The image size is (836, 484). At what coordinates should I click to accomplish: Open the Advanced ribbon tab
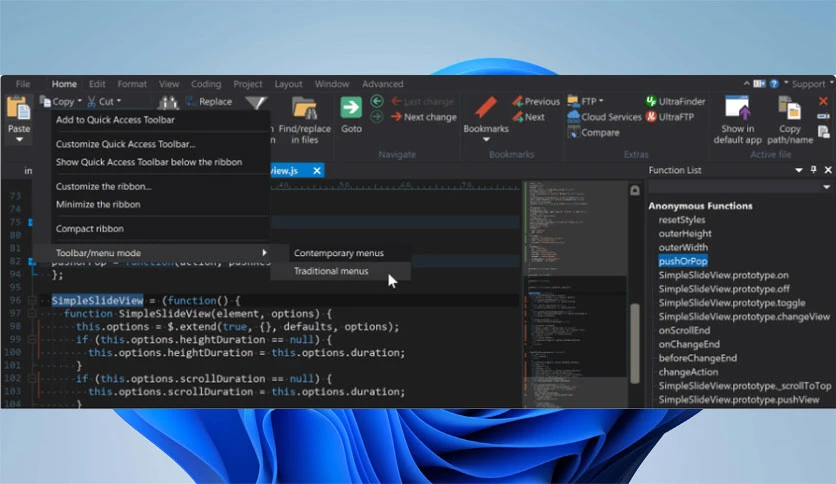pyautogui.click(x=382, y=84)
